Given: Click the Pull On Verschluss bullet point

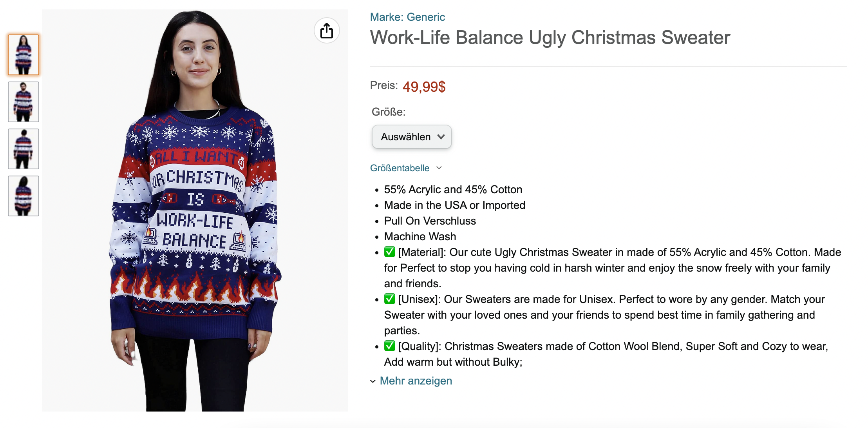Looking at the screenshot, I should 430,221.
